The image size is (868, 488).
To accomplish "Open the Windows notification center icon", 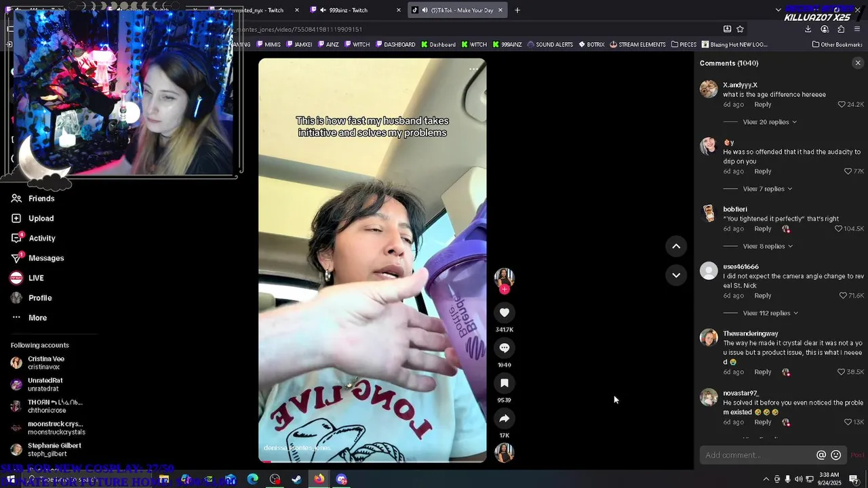I will click(x=854, y=479).
